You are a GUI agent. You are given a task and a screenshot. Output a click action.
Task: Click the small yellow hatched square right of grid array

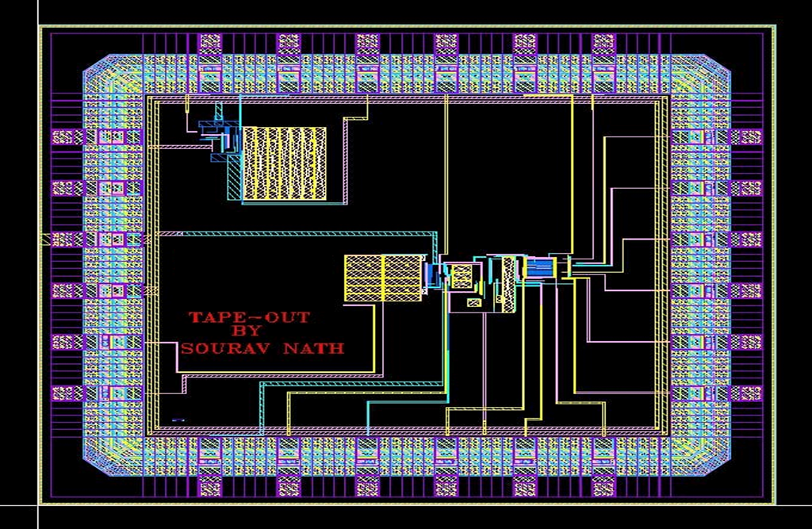pyautogui.click(x=462, y=276)
